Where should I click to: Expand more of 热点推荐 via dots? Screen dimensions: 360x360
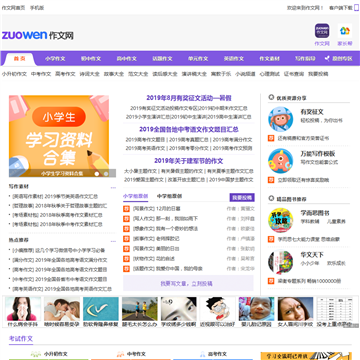[x=113, y=241]
